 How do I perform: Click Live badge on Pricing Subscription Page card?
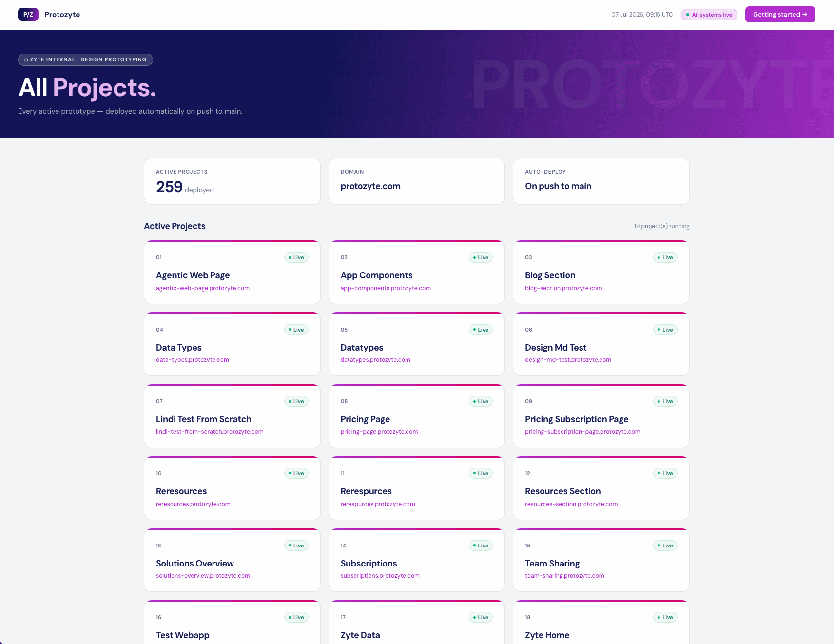pos(665,401)
